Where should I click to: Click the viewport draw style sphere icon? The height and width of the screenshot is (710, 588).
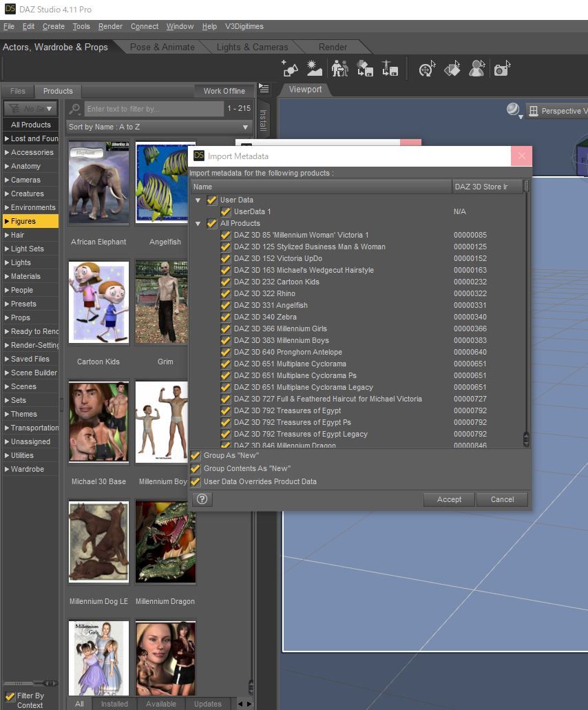click(x=514, y=110)
